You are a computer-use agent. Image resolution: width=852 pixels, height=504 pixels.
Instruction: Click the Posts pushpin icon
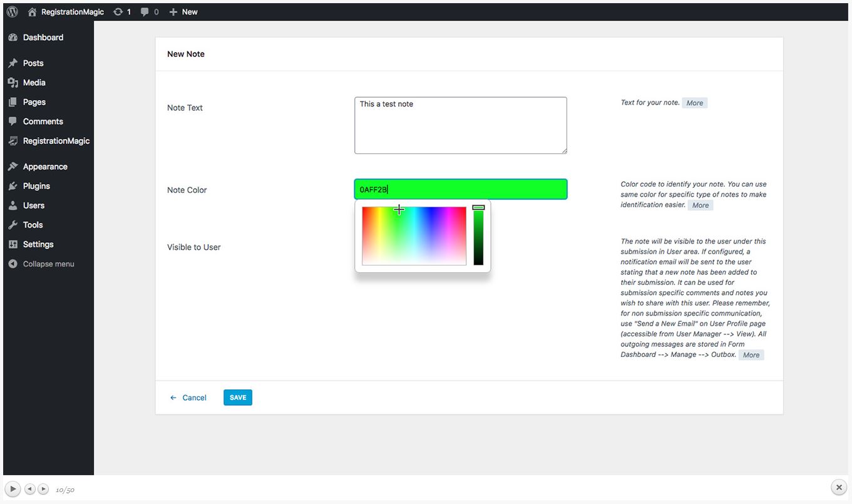[x=13, y=63]
